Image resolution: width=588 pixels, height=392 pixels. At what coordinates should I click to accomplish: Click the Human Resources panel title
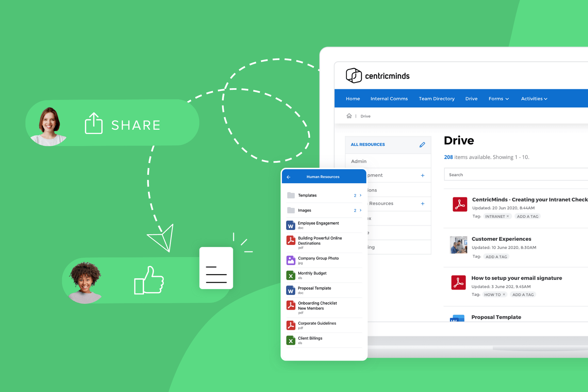pos(323,177)
